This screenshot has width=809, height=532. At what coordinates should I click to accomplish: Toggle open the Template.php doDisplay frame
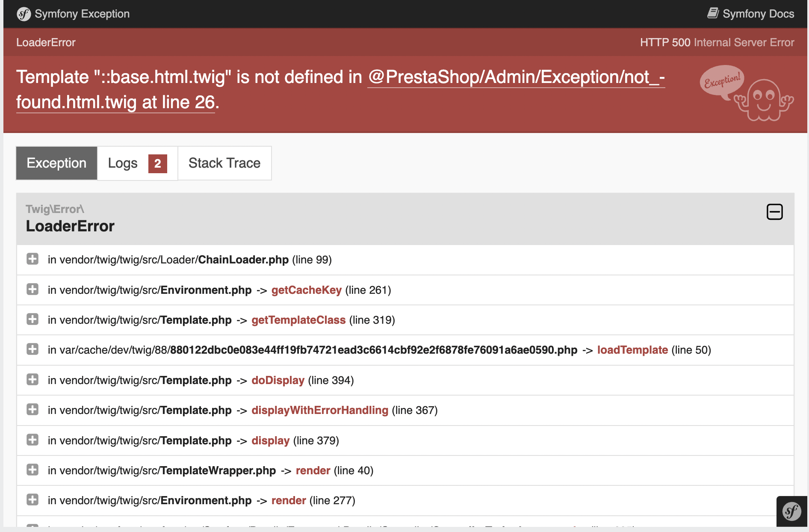[32, 380]
